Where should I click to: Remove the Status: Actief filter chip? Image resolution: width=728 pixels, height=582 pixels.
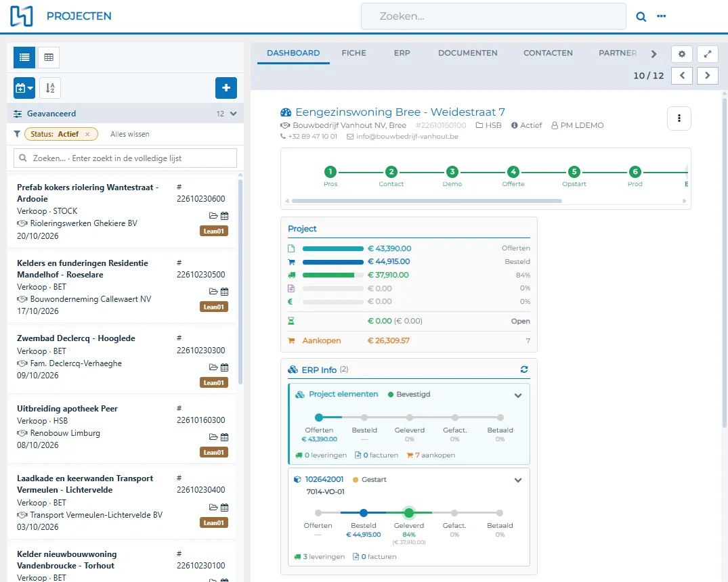[x=87, y=134]
